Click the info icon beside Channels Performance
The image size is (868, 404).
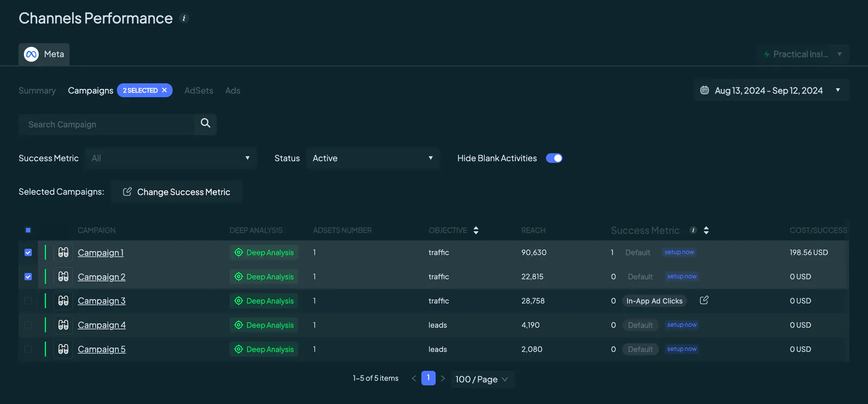click(184, 18)
